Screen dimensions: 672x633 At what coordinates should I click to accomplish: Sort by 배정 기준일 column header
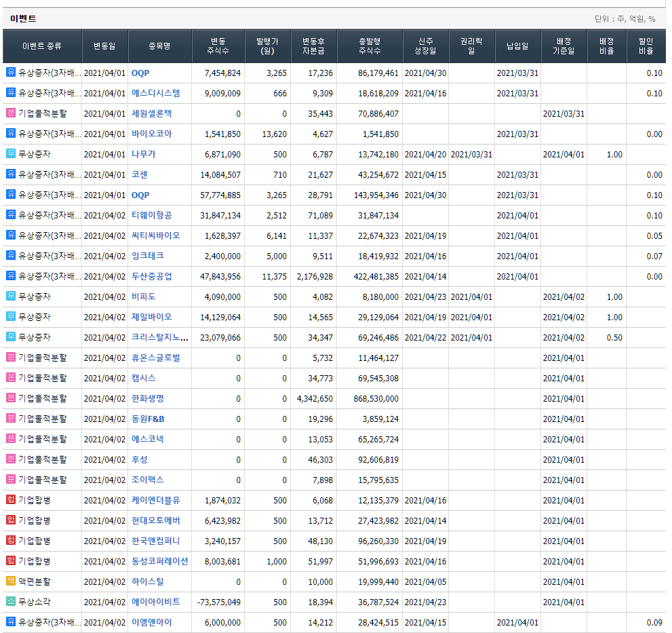pyautogui.click(x=564, y=46)
